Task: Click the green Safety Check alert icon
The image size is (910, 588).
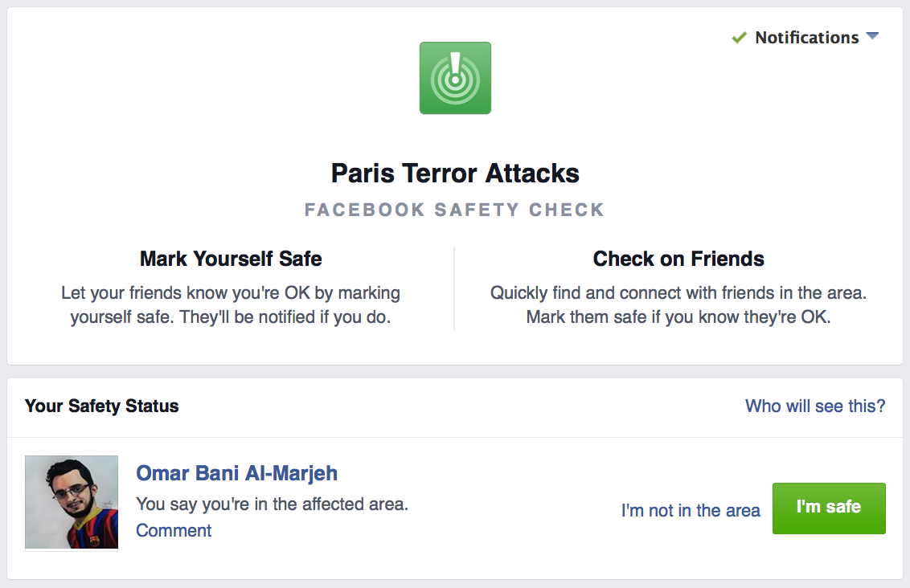Action: pyautogui.click(x=455, y=78)
